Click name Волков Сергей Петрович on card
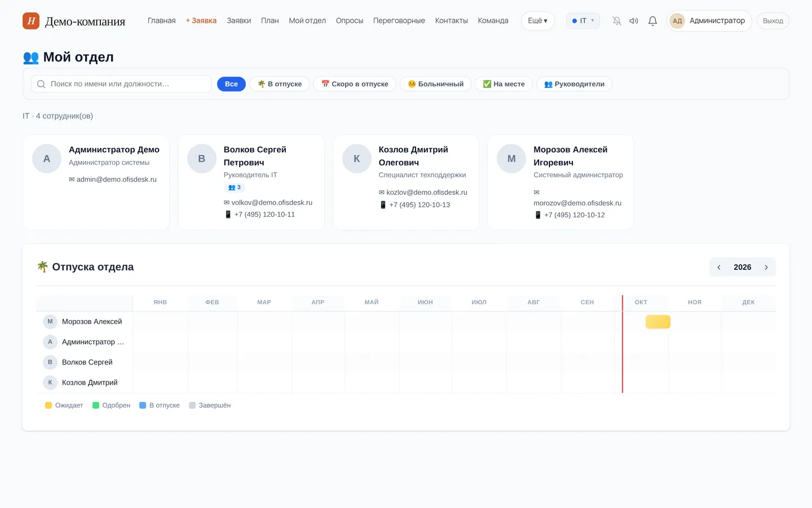 (255, 156)
